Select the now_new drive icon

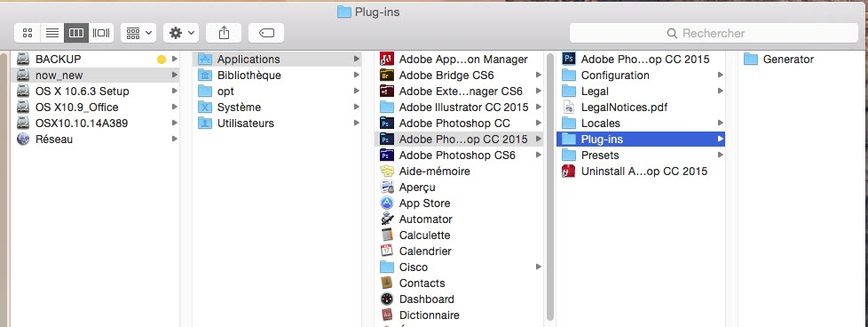23,75
